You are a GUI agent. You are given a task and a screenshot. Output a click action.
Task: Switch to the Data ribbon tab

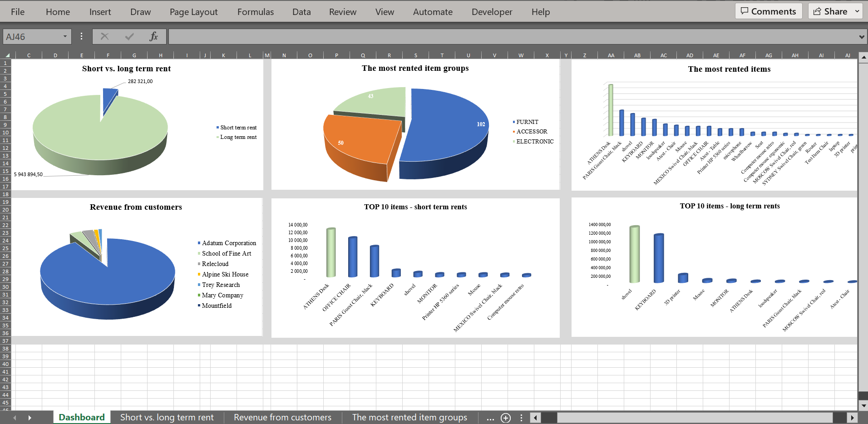coord(301,12)
